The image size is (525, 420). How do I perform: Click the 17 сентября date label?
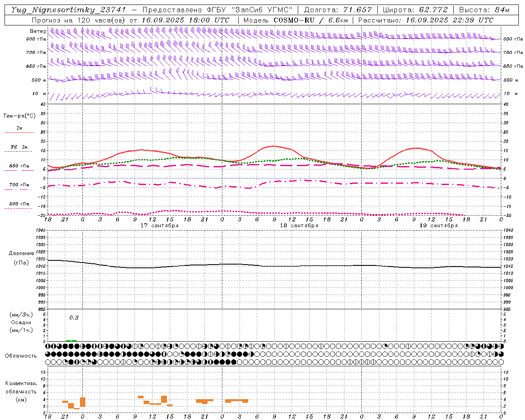[160, 226]
